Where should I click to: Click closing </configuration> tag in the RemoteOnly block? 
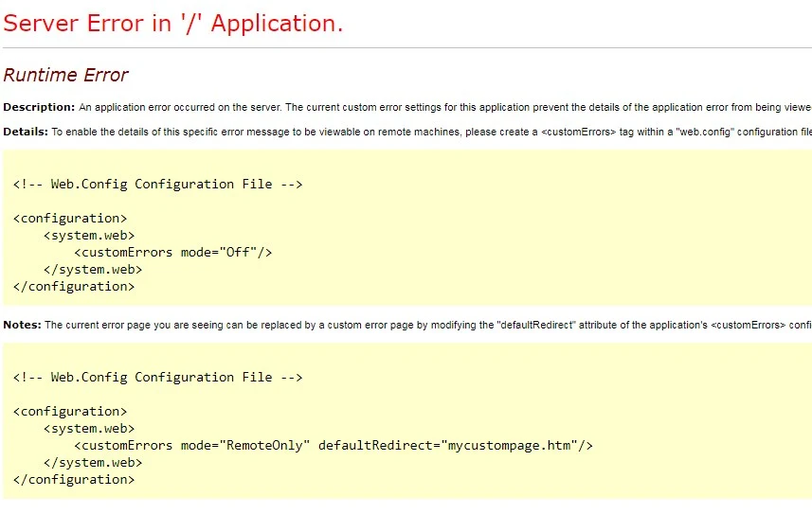pos(74,480)
